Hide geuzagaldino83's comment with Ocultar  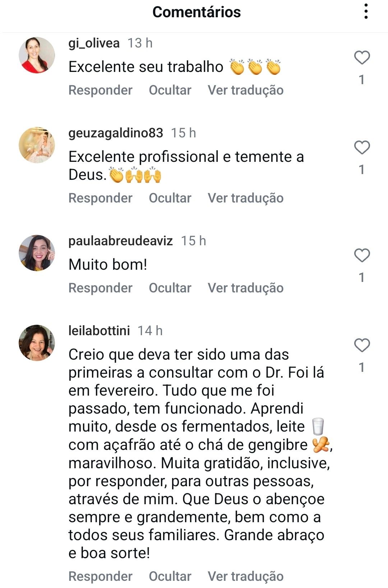170,198
